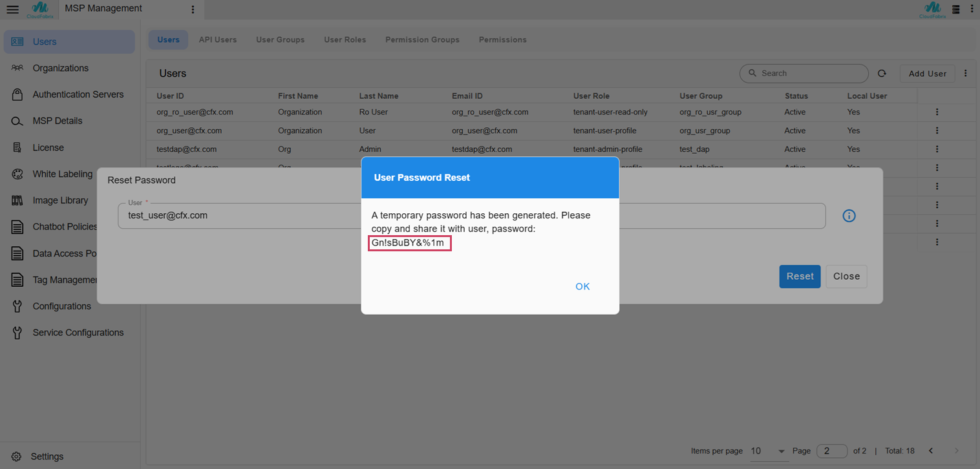Click the Image Library icon
980x469 pixels.
(17, 200)
